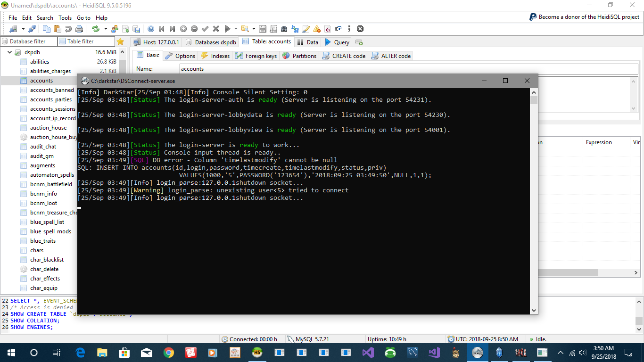
Task: Open the User manager icon
Action: tap(115, 29)
